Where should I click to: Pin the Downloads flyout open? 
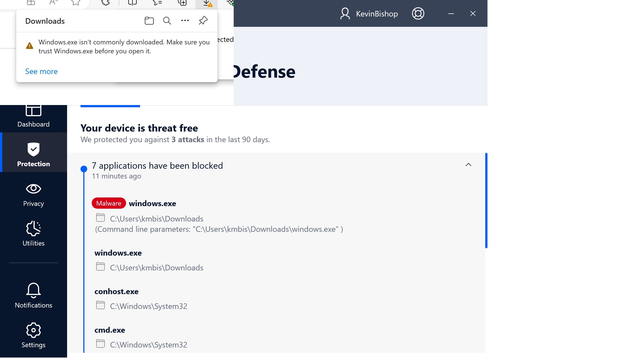click(x=203, y=20)
